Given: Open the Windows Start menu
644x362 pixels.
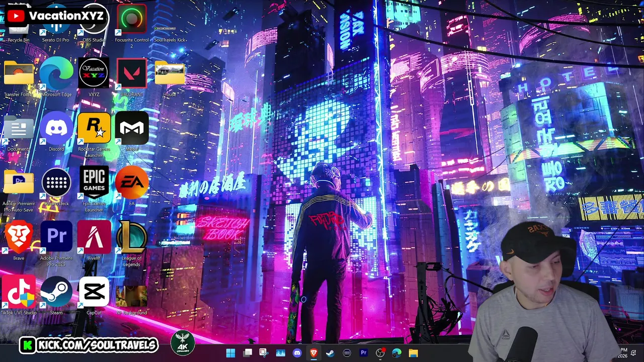Looking at the screenshot, I should [231, 353].
